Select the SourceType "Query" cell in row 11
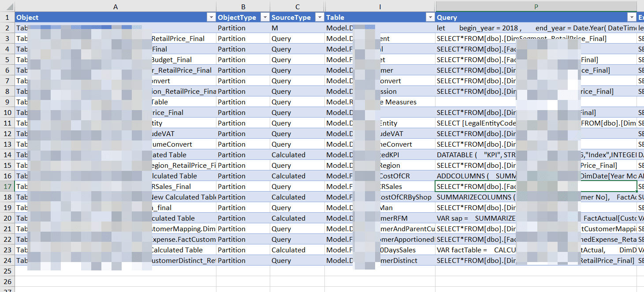This screenshot has width=644, height=292. coord(298,123)
